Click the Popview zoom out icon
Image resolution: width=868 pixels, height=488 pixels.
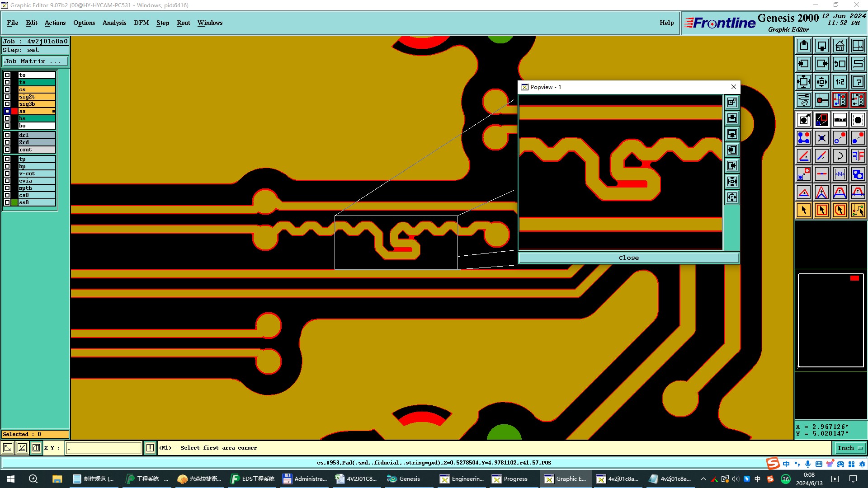click(732, 197)
